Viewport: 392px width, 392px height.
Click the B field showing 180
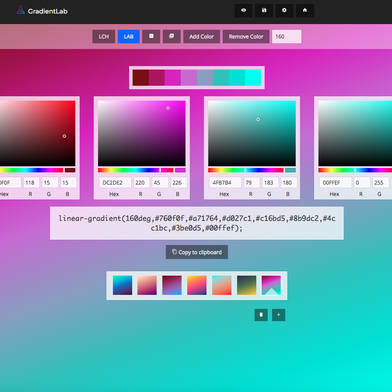point(289,183)
